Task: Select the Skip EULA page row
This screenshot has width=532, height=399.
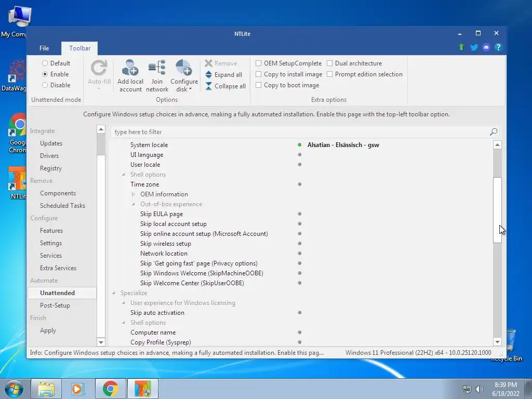Action: click(302, 214)
